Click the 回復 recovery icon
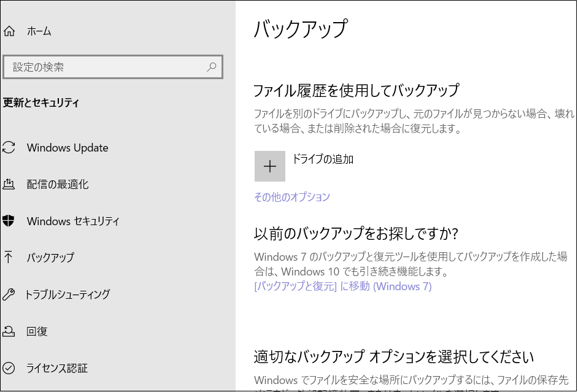The width and height of the screenshot is (578, 392). point(9,331)
